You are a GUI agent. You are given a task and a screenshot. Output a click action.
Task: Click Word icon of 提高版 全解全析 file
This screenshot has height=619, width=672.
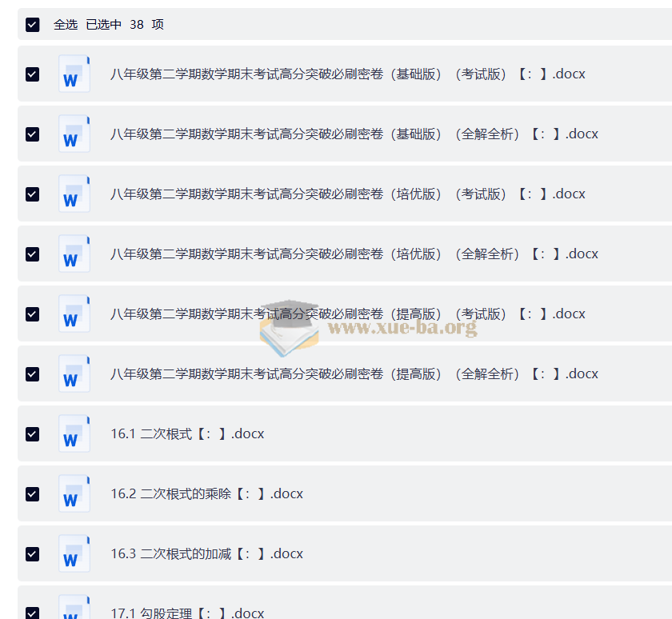74,373
